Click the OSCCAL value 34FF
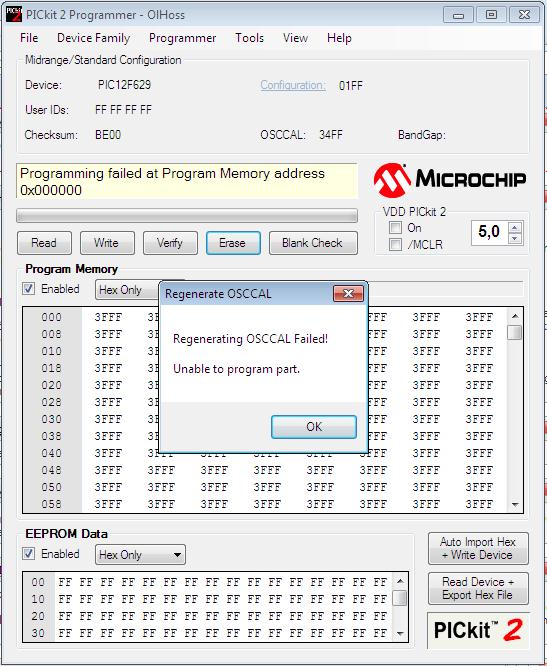This screenshot has height=666, width=547. 331,135
